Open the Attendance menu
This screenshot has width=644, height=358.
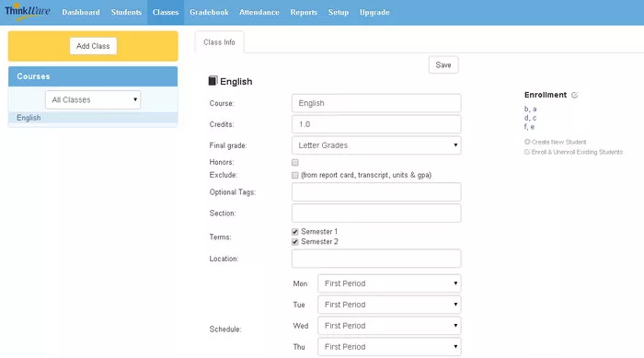[259, 12]
